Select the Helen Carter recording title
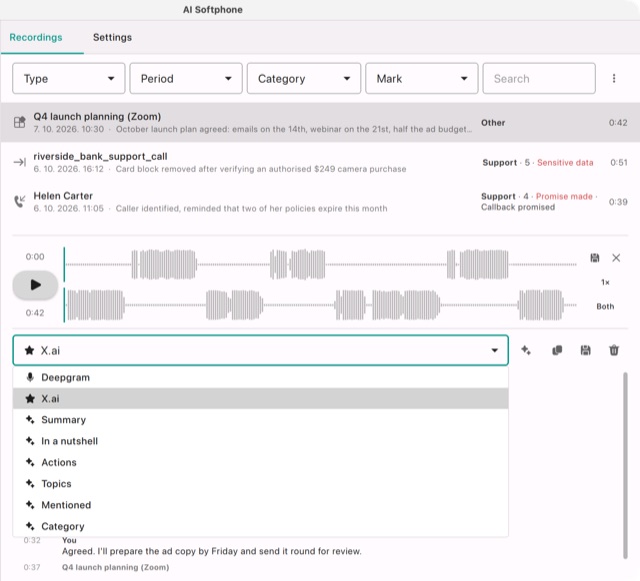Screen dimensions: 640x581 coord(63,196)
